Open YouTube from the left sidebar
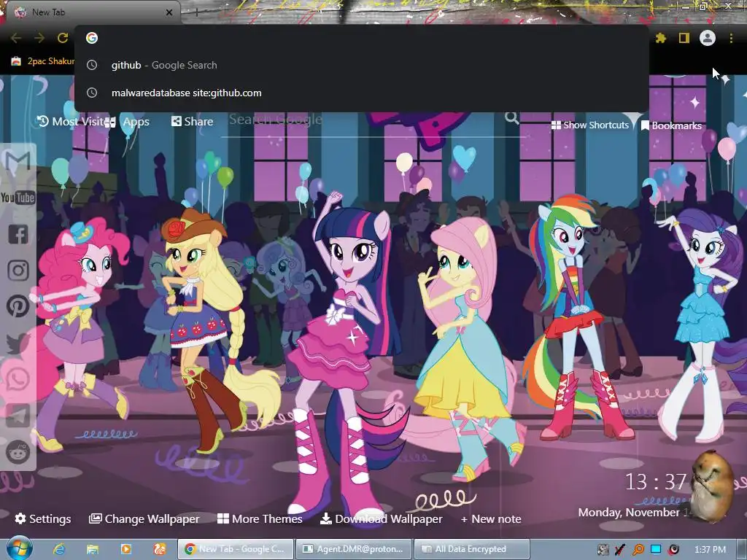Viewport: 747px width, 560px height. point(18,197)
